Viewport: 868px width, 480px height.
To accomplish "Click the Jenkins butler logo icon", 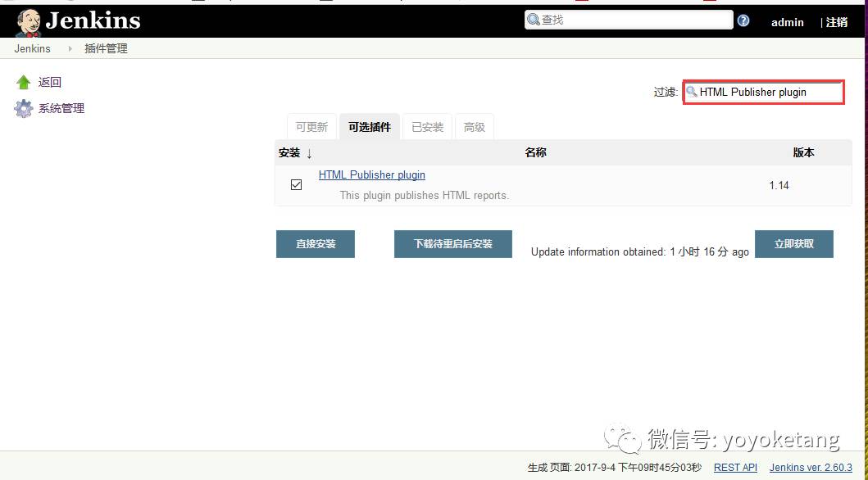I will (x=28, y=23).
